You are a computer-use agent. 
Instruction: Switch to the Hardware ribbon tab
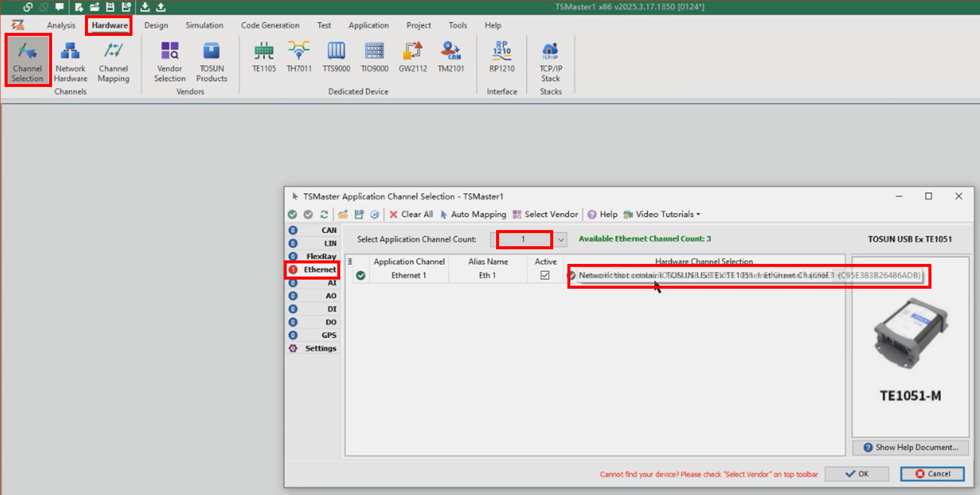(x=110, y=25)
